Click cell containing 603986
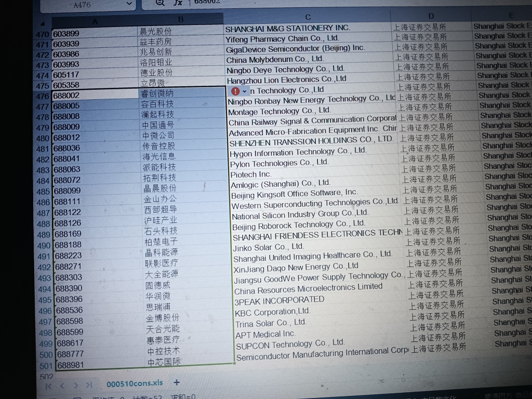Image resolution: width=532 pixels, height=399 pixels. pyautogui.click(x=95, y=54)
